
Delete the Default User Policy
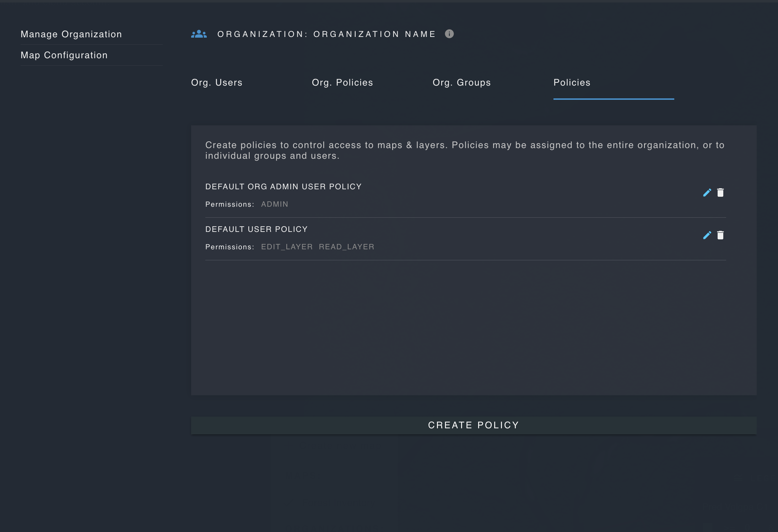[x=720, y=235]
